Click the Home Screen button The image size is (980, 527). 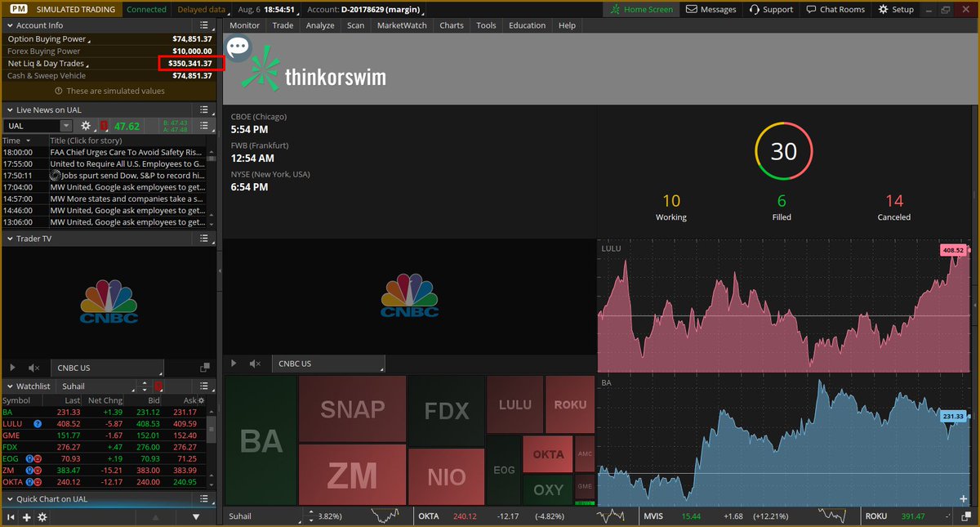[641, 10]
